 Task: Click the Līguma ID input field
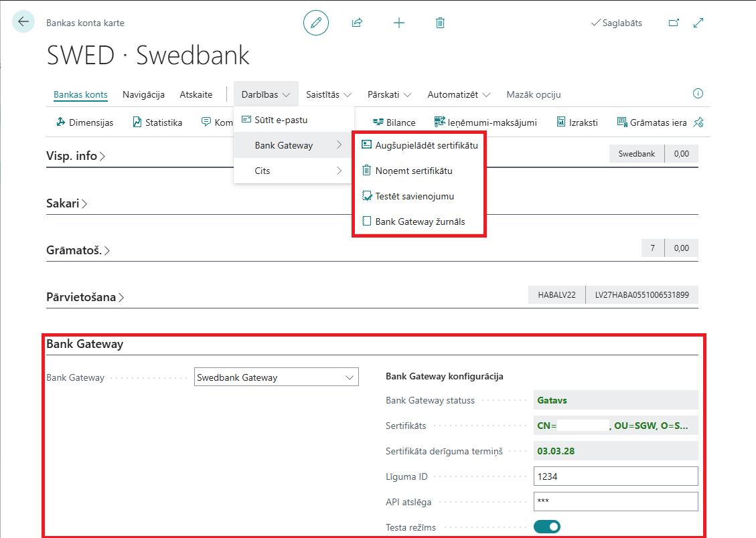coord(615,476)
